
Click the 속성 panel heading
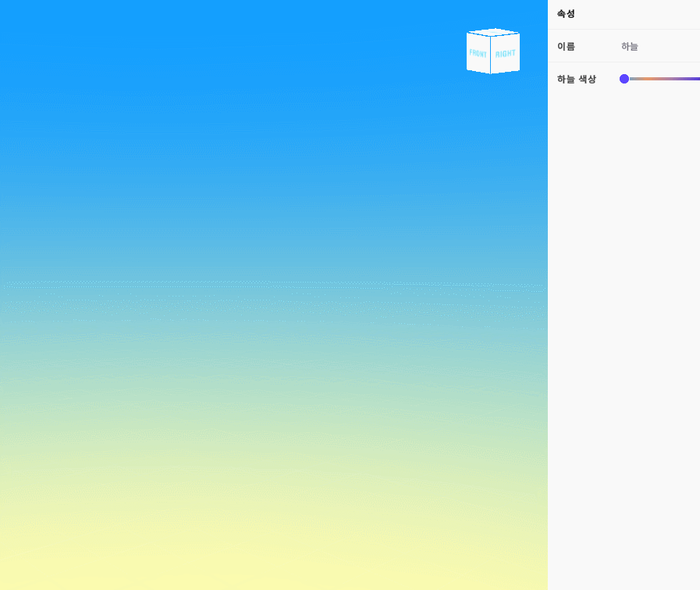(566, 14)
